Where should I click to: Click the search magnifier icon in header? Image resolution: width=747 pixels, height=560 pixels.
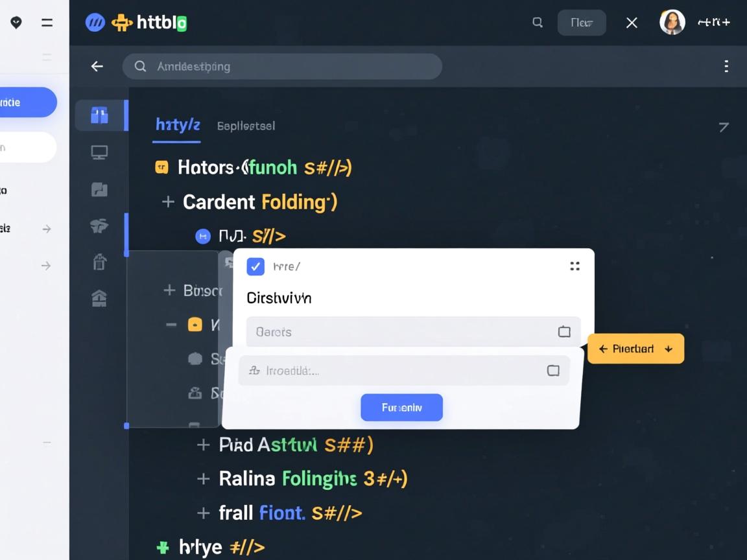click(x=538, y=23)
